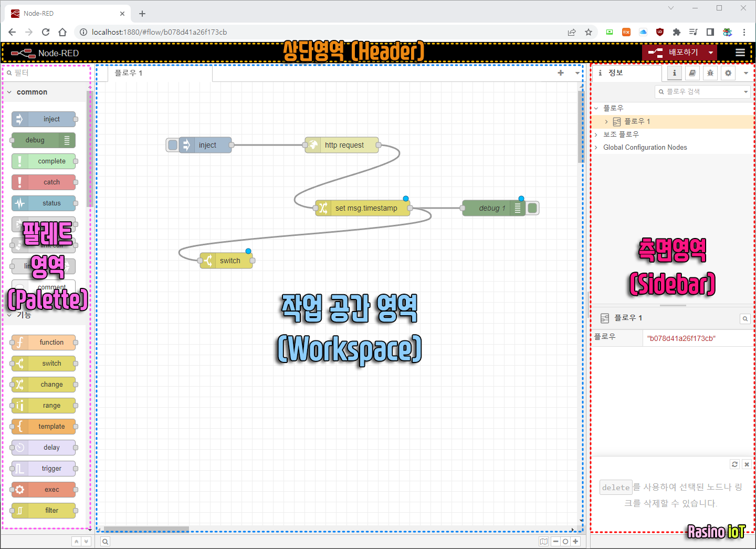Select the debug node in the palette

pyautogui.click(x=44, y=140)
